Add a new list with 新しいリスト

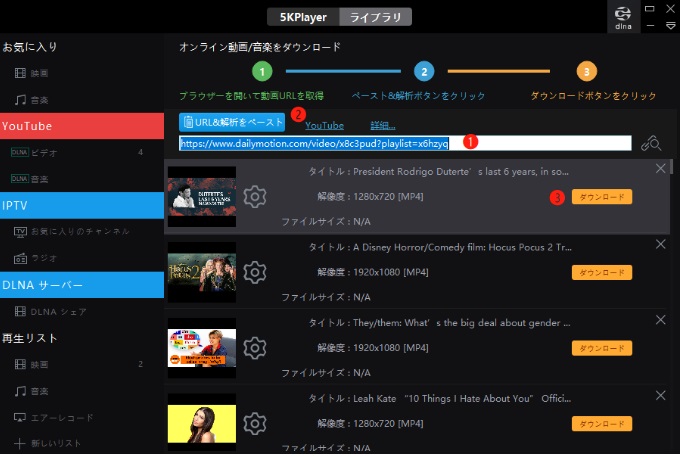(47, 443)
